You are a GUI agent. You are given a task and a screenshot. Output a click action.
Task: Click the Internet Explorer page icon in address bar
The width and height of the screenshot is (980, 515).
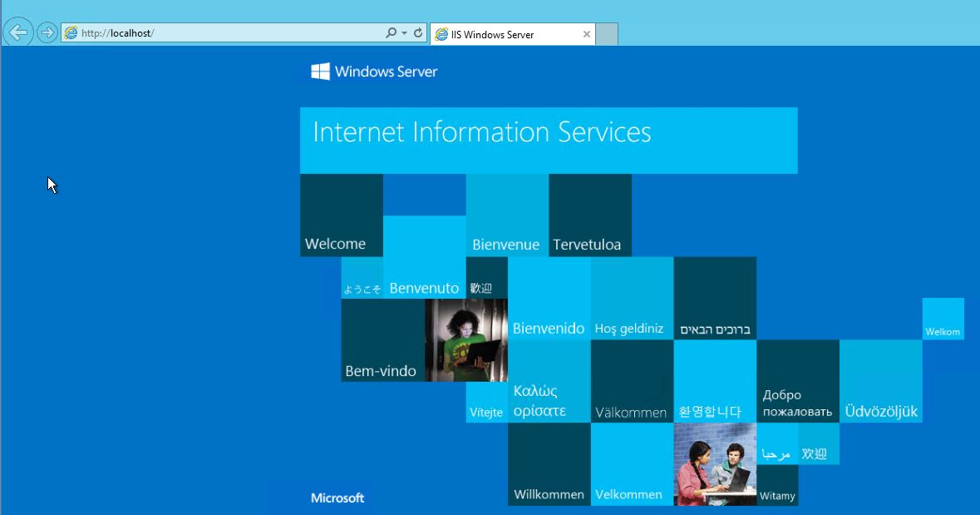pyautogui.click(x=71, y=32)
